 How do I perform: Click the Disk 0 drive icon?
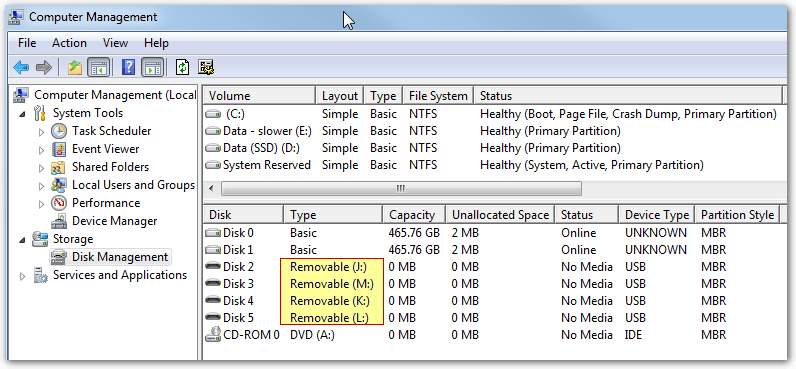[x=213, y=233]
